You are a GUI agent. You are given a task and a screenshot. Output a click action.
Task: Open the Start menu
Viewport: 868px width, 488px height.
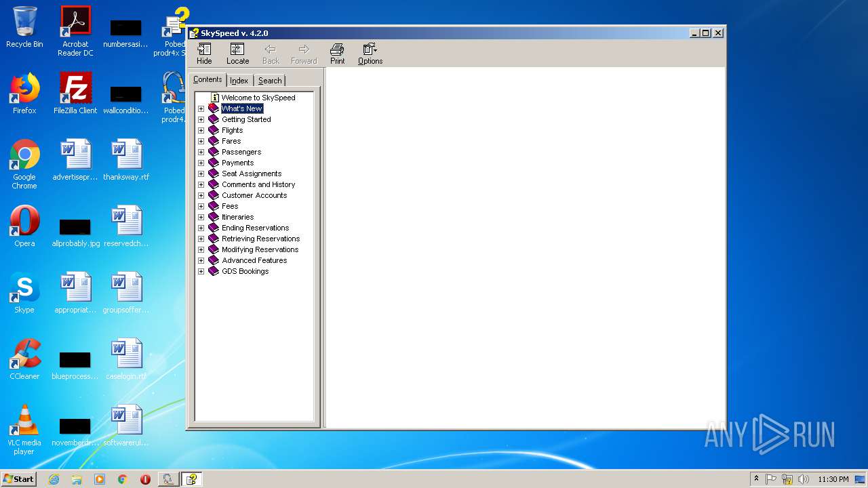point(19,479)
